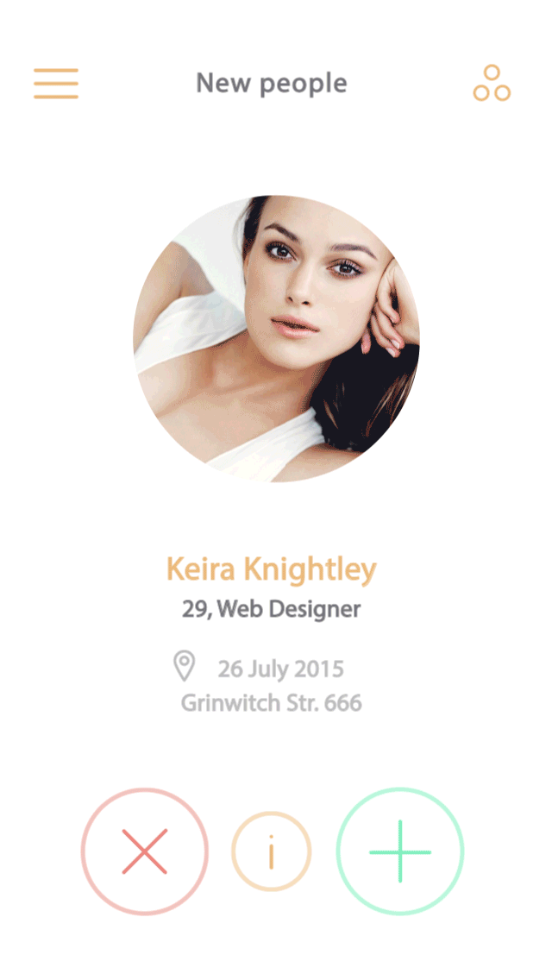
Task: Tap the orange letter i glyph
Action: click(272, 851)
